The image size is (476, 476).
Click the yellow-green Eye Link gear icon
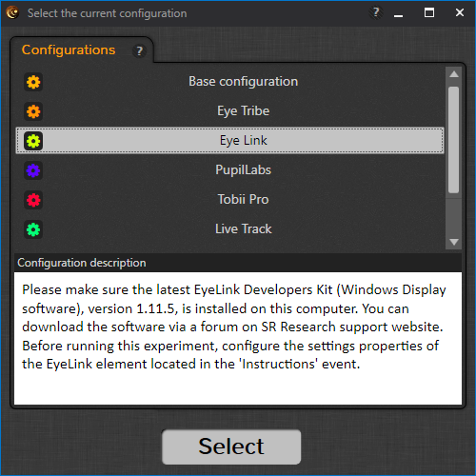pyautogui.click(x=33, y=141)
